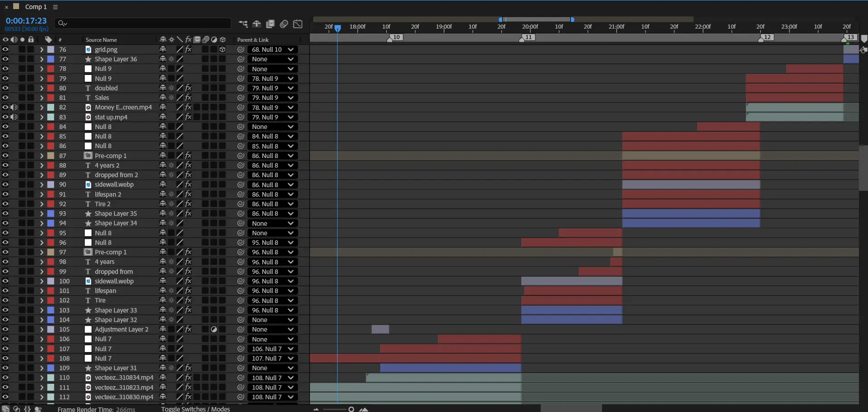
Task: Select the Comp 1 timeline tab
Action: click(35, 7)
